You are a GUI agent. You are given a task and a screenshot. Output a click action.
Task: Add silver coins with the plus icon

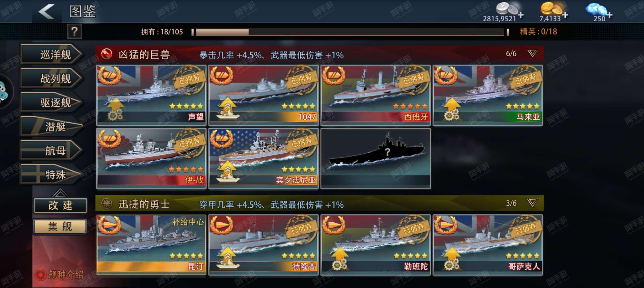pyautogui.click(x=521, y=15)
